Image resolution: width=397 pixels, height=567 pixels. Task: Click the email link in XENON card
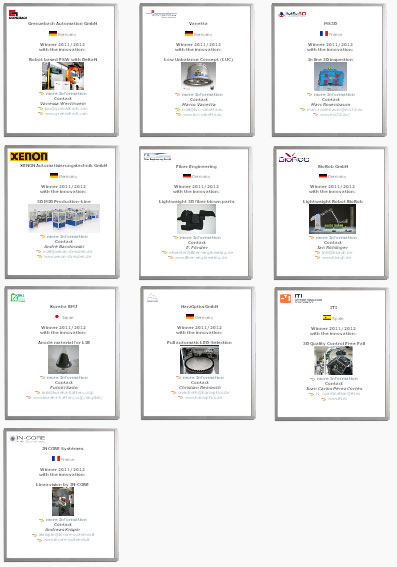pos(68,251)
